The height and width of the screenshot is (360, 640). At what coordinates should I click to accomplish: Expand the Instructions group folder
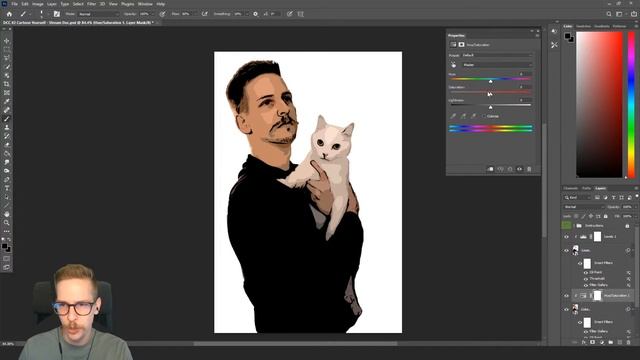click(x=574, y=226)
